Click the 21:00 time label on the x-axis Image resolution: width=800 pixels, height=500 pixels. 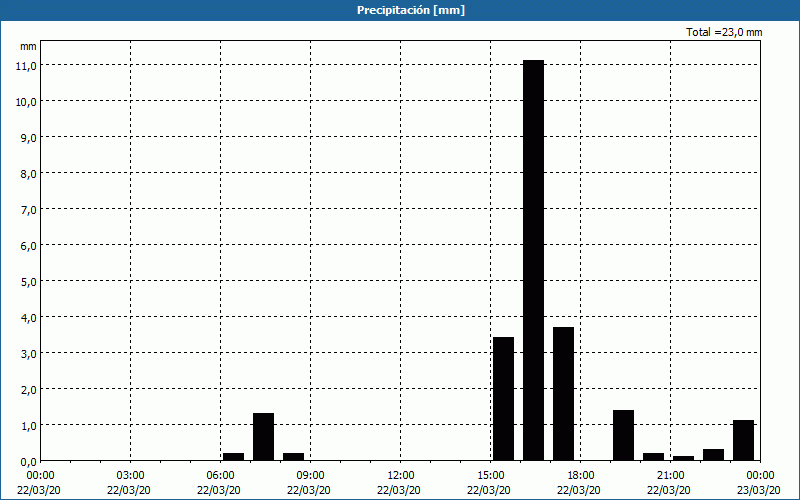(x=670, y=476)
